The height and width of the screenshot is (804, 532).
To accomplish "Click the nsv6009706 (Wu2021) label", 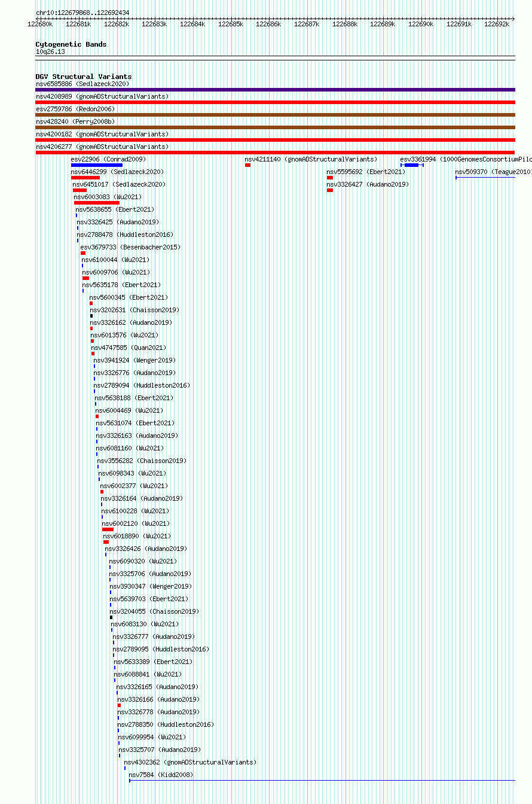I will click(x=116, y=272).
